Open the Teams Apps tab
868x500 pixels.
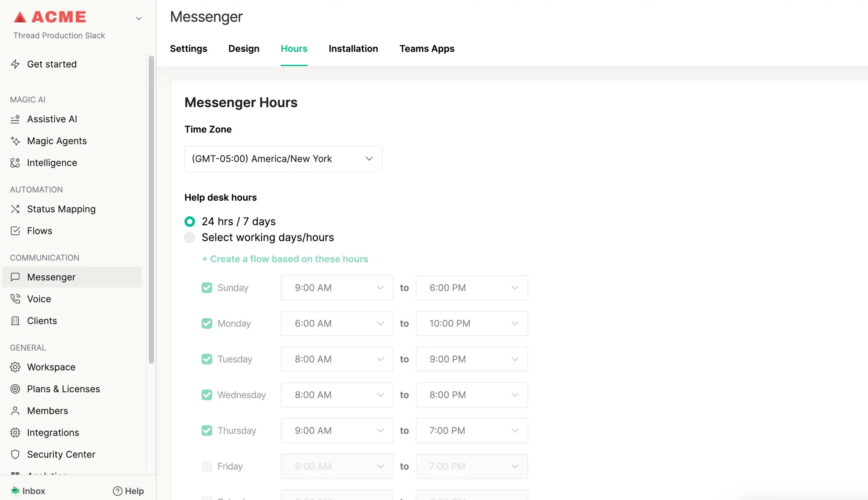(x=427, y=49)
